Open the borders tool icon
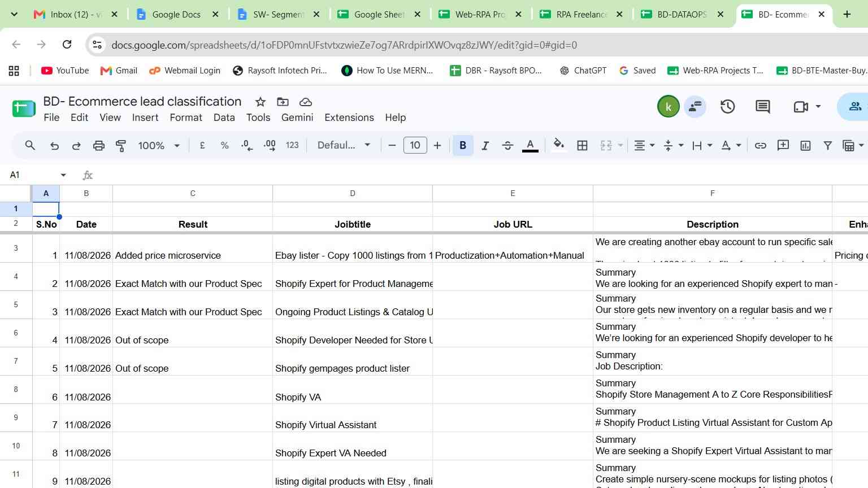868x488 pixels. (x=582, y=146)
